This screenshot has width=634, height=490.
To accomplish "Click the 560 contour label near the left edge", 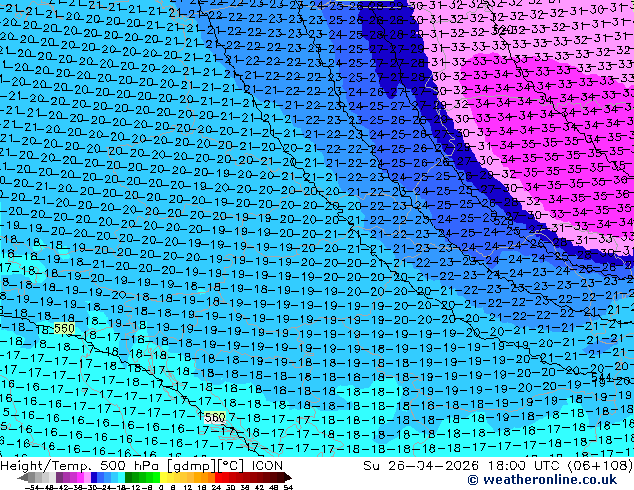I will pyautogui.click(x=64, y=329).
